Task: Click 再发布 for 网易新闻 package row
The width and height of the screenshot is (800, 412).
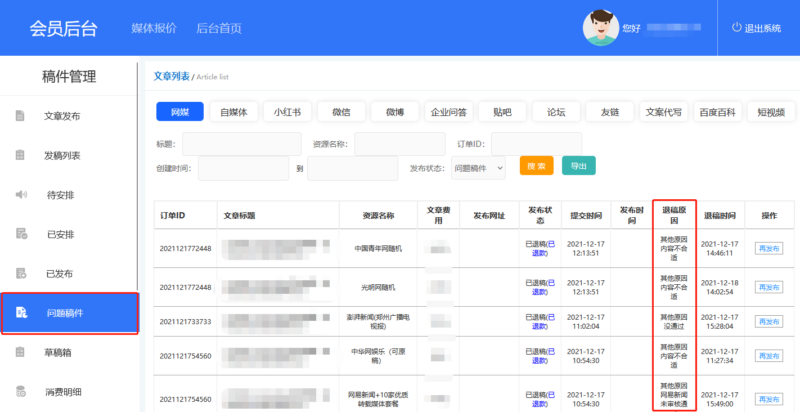Action: [x=769, y=399]
